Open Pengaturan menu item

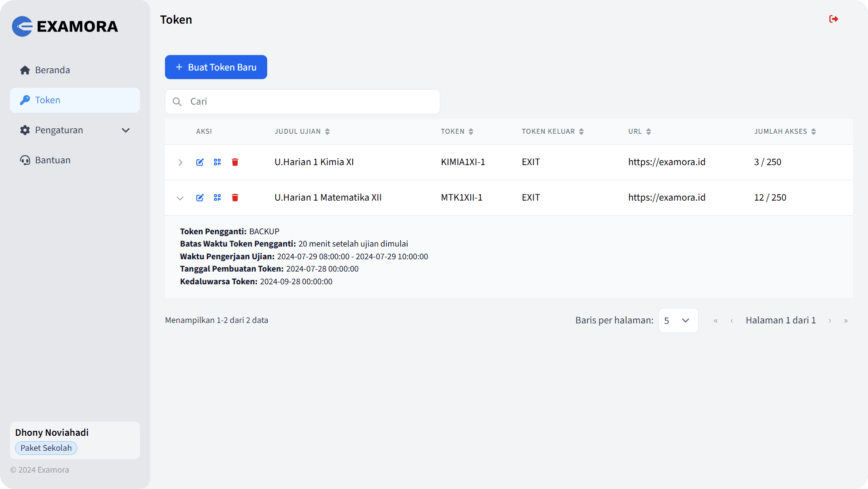click(75, 130)
